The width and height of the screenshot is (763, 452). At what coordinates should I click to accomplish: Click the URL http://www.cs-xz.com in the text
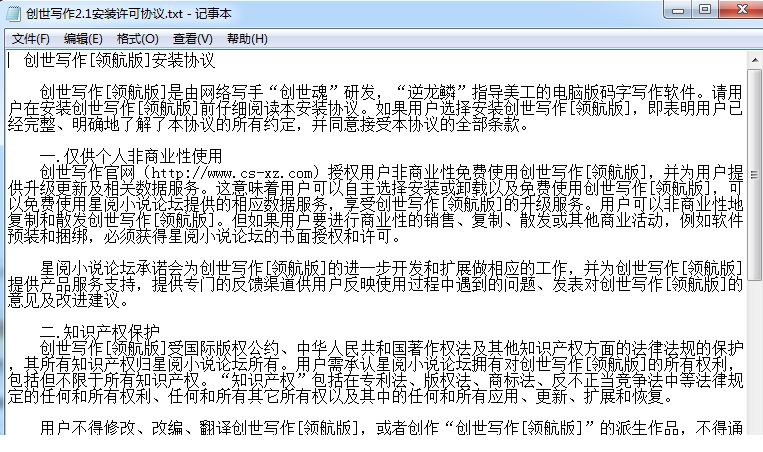pos(232,173)
